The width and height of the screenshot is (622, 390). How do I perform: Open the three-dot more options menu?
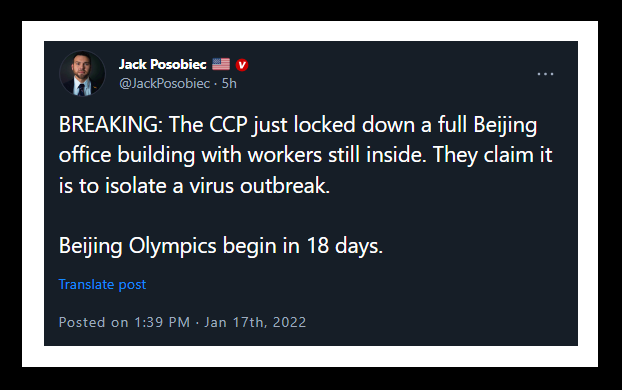(x=545, y=74)
